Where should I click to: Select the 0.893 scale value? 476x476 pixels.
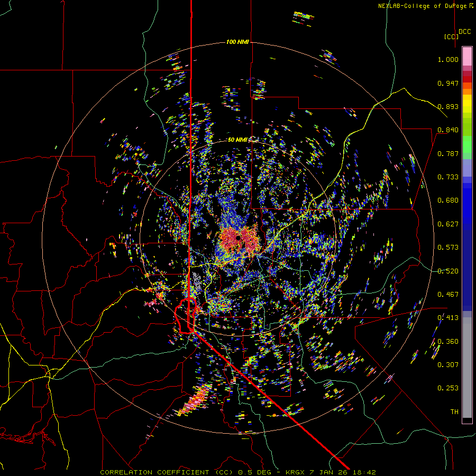448,106
